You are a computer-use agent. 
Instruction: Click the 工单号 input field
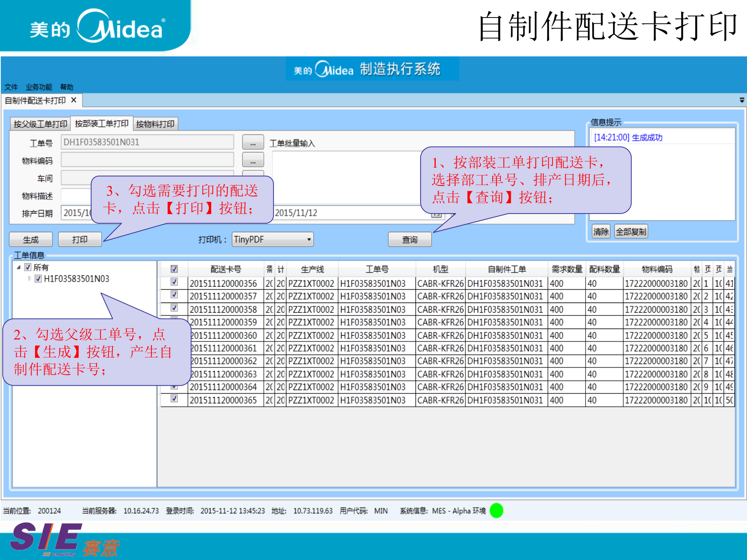coord(147,142)
